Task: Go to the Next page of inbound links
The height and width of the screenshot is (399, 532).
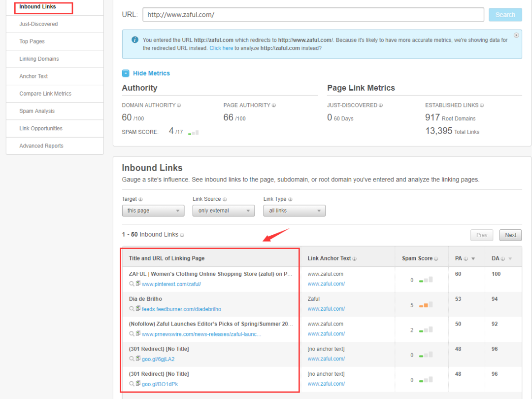Action: (x=510, y=235)
